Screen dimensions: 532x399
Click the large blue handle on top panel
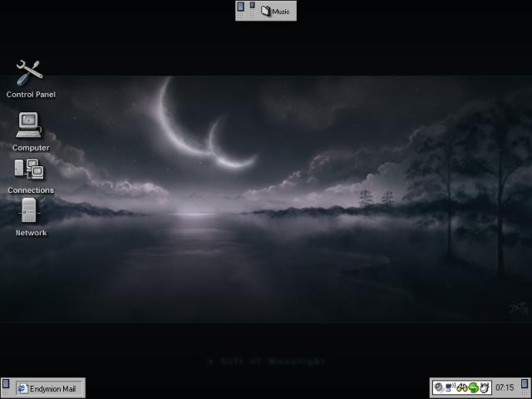point(240,7)
